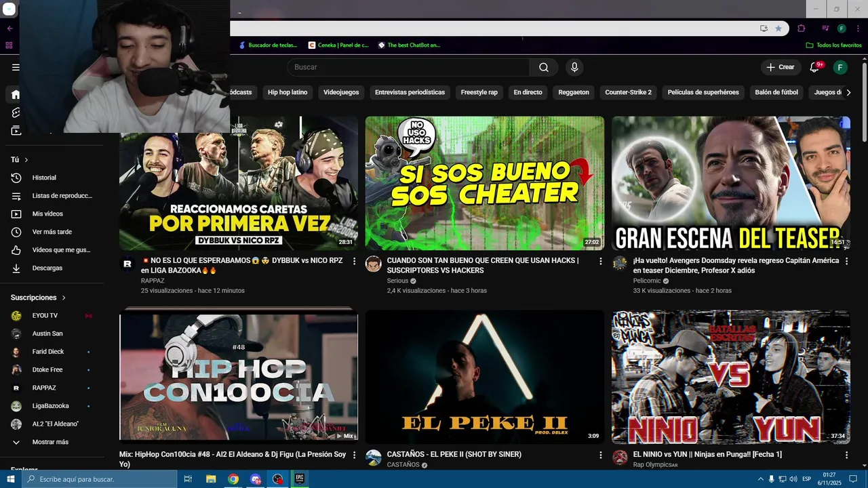This screenshot has width=868, height=488.
Task: Select Películas de superhéroes chip
Action: click(x=703, y=92)
